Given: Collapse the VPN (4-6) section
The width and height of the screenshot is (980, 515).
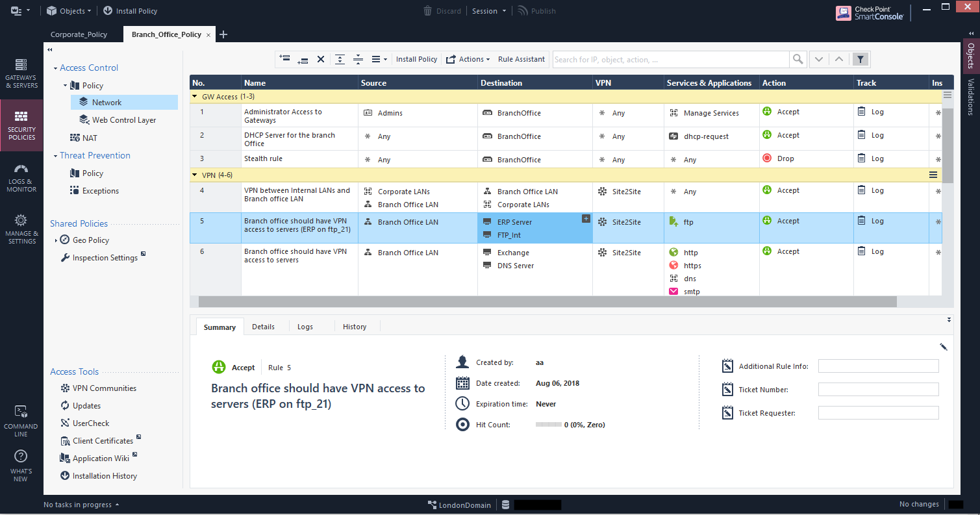Looking at the screenshot, I should click(x=194, y=175).
